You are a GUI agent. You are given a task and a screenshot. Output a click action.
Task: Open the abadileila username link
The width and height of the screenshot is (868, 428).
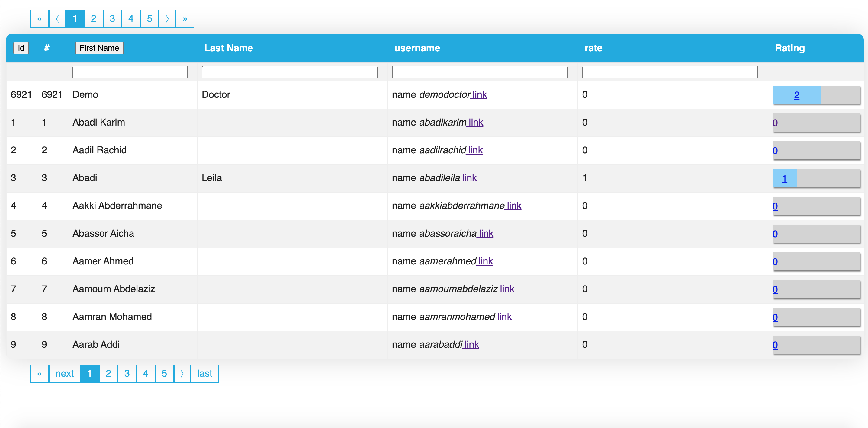(x=469, y=178)
